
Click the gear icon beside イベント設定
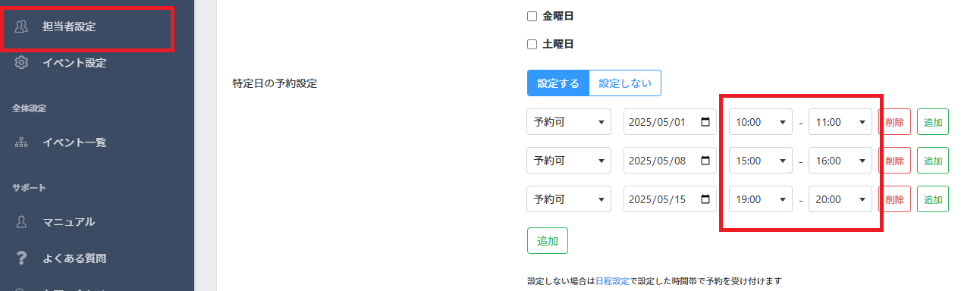pyautogui.click(x=21, y=63)
